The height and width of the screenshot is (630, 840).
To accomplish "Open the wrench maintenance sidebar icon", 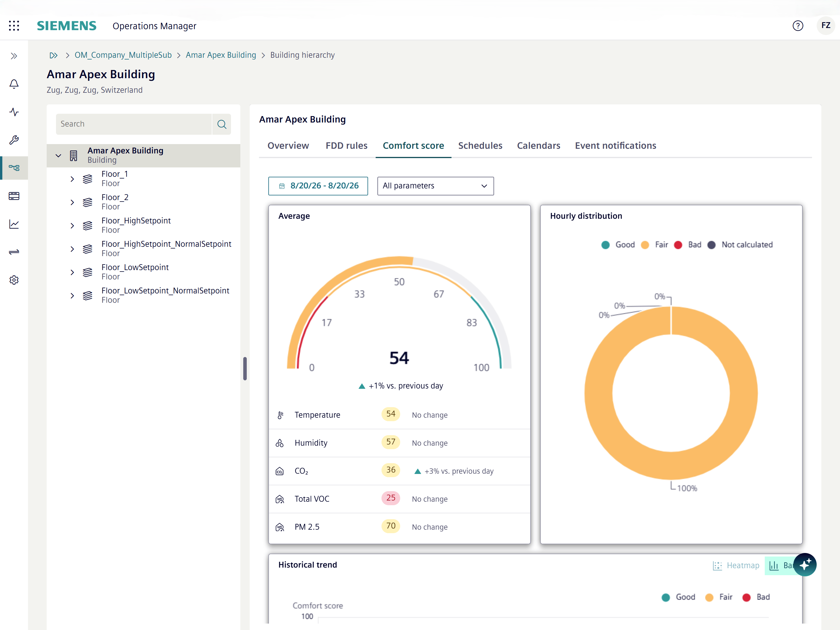I will [x=14, y=140].
